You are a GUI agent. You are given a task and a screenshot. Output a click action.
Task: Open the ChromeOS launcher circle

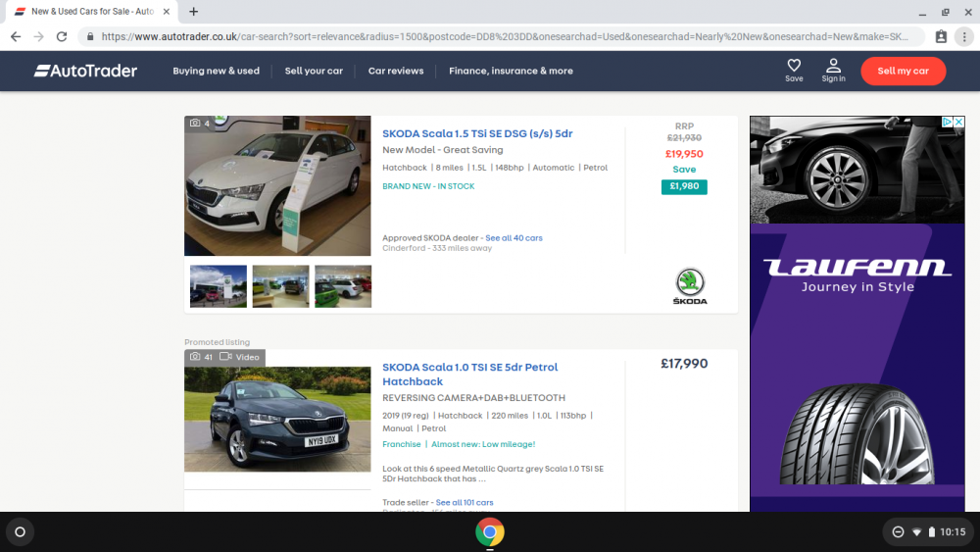click(x=20, y=532)
